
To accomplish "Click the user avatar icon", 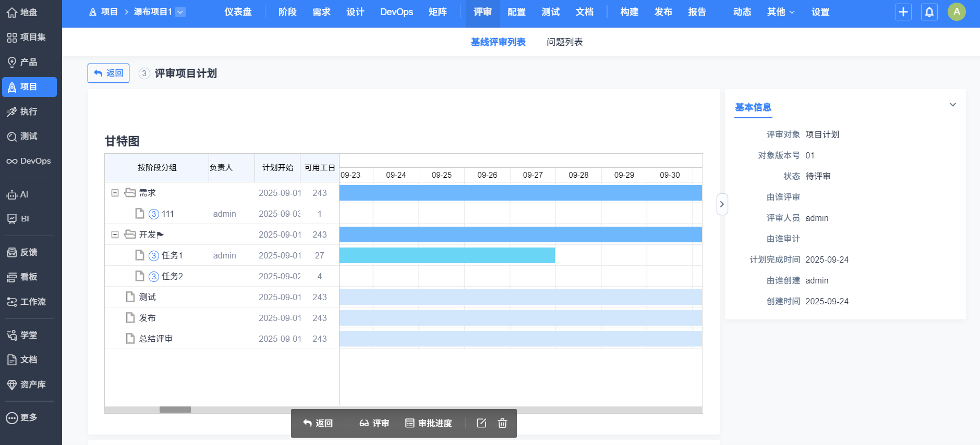I will (x=957, y=12).
